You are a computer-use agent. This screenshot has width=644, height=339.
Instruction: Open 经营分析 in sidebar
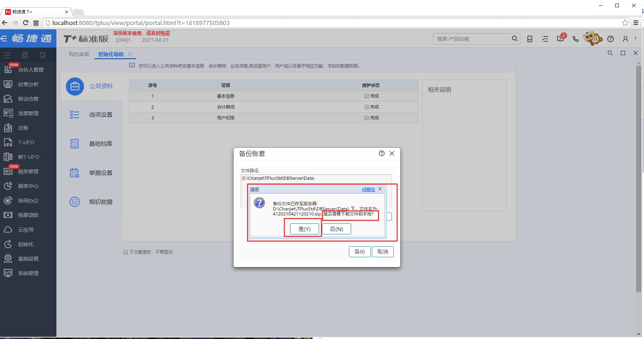[28, 84]
